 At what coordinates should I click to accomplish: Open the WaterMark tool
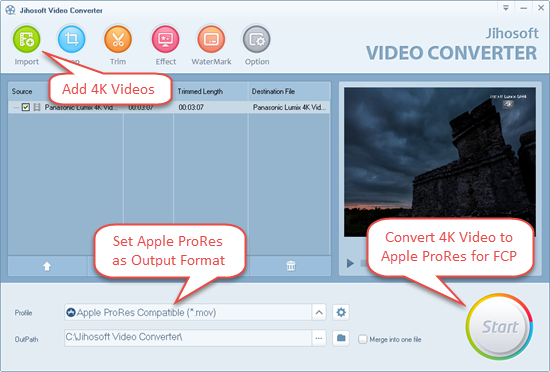pyautogui.click(x=211, y=39)
